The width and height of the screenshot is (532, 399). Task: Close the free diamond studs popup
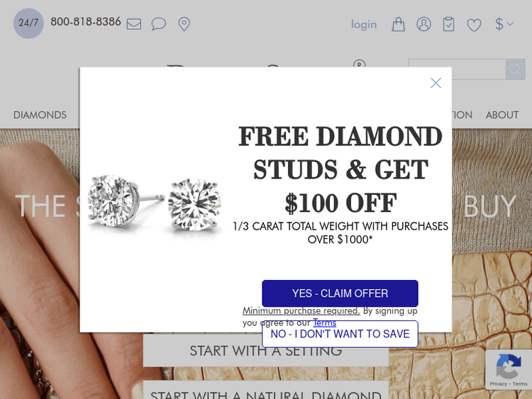436,83
